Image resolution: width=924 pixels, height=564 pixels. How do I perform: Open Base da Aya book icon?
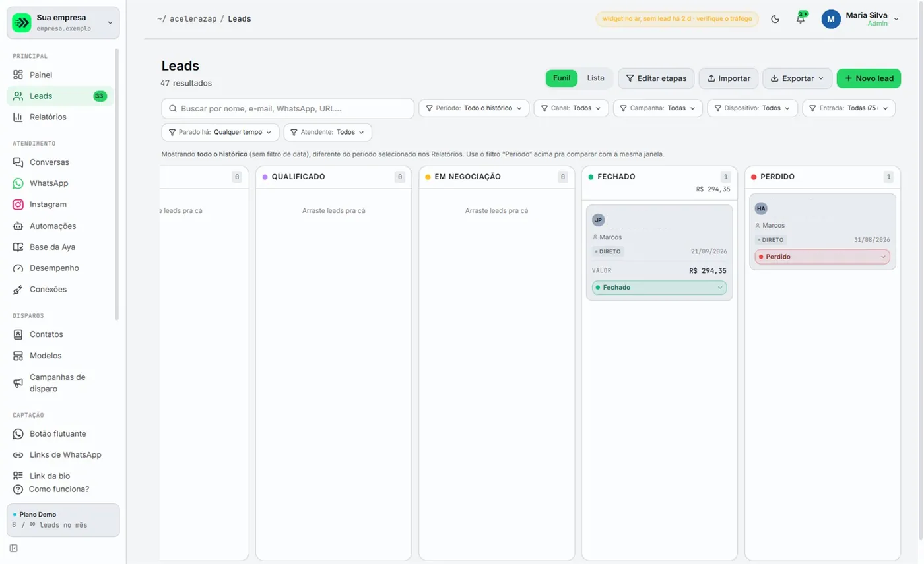point(18,247)
